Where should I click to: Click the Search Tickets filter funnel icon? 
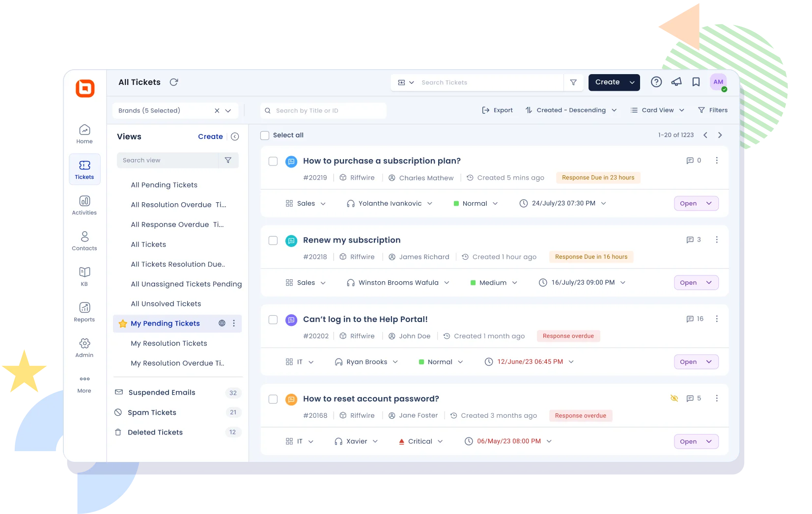coord(573,82)
